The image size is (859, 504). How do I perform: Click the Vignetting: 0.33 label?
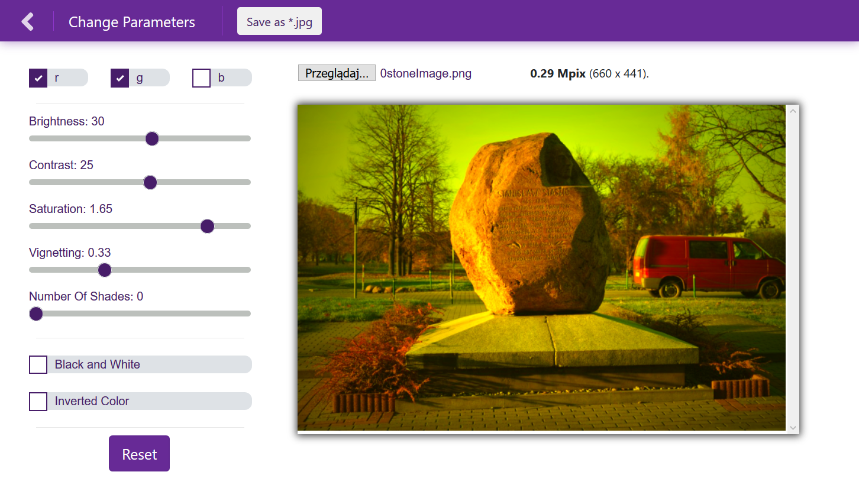tap(70, 253)
